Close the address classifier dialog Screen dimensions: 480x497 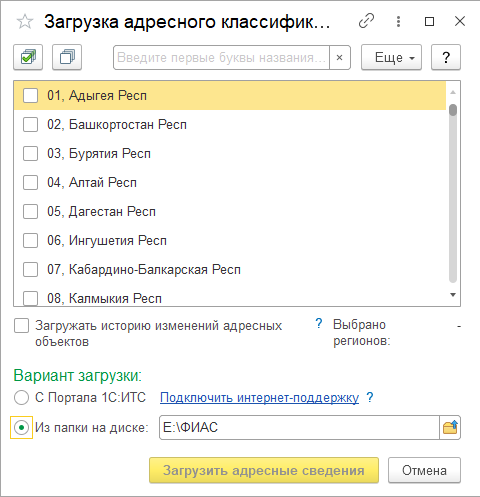point(460,21)
